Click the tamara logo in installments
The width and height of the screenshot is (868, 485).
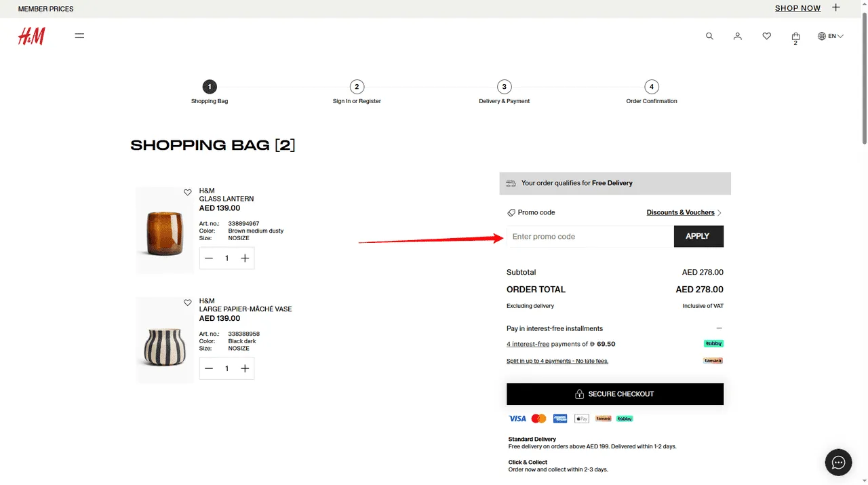pos(713,360)
